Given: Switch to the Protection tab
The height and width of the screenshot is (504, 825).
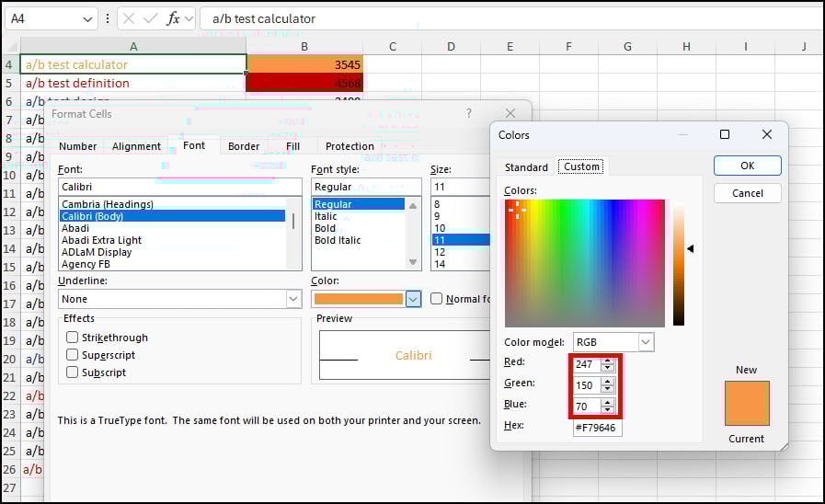Looking at the screenshot, I should pyautogui.click(x=349, y=146).
